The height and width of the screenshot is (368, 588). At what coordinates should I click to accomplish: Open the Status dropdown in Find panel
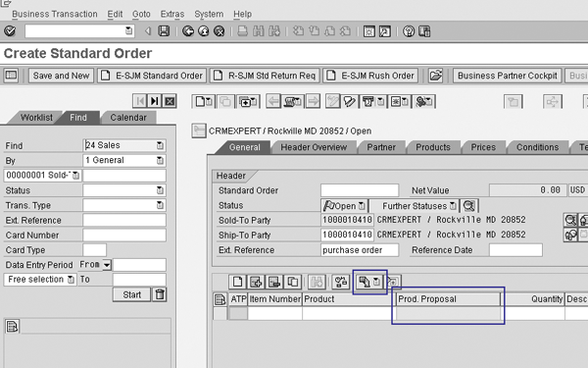160,190
